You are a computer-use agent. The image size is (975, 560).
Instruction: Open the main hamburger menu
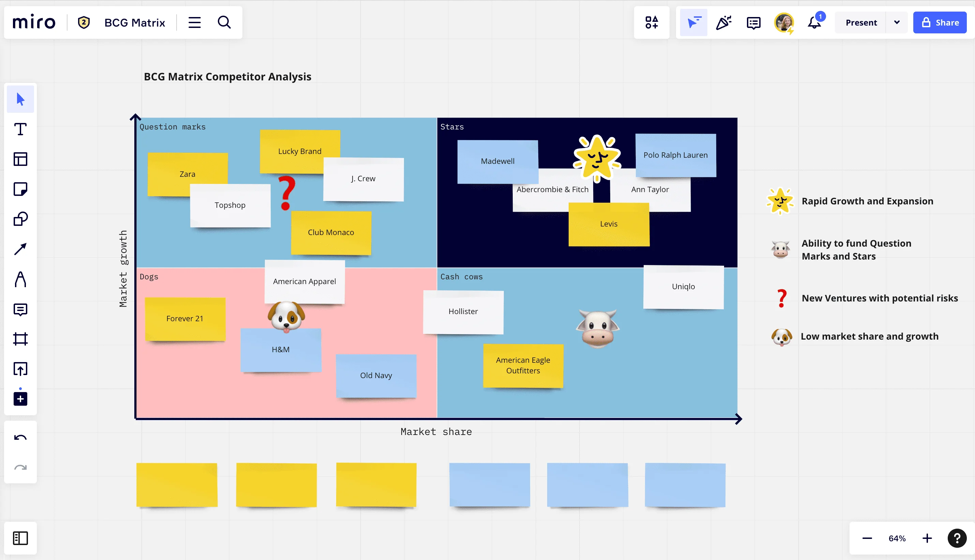[x=194, y=23]
